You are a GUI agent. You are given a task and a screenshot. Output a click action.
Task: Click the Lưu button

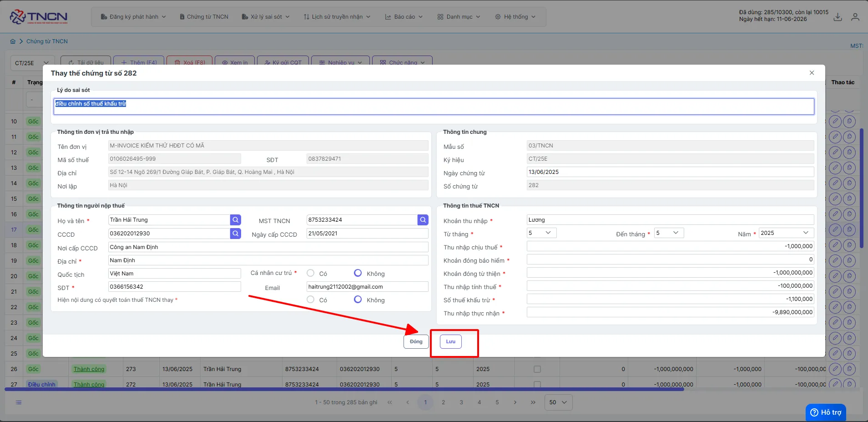pyautogui.click(x=451, y=341)
